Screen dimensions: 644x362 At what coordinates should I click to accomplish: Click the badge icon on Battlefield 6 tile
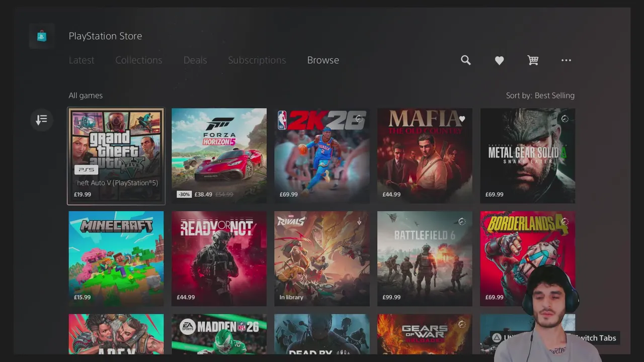pos(462,222)
